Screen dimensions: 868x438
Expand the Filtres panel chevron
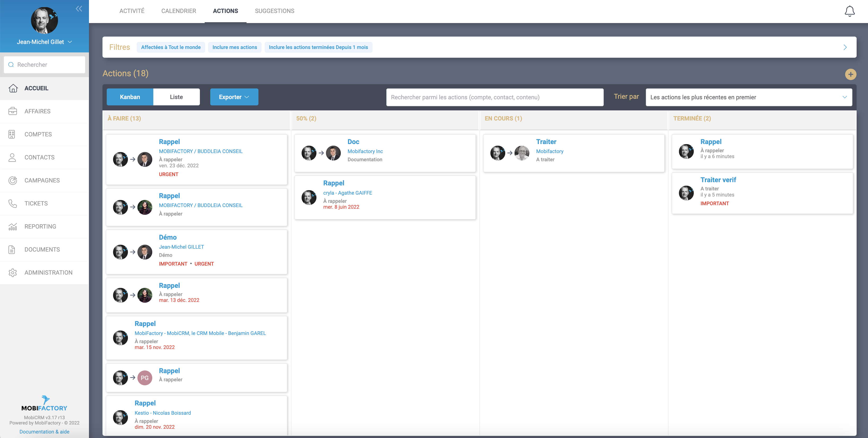point(845,47)
